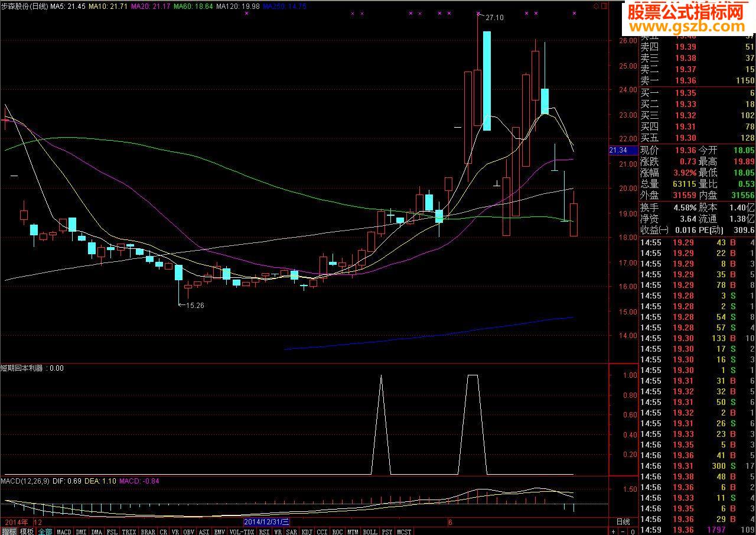Select the BOLL indicator tab
Screen dimensions: 756x535
pyautogui.click(x=370, y=531)
